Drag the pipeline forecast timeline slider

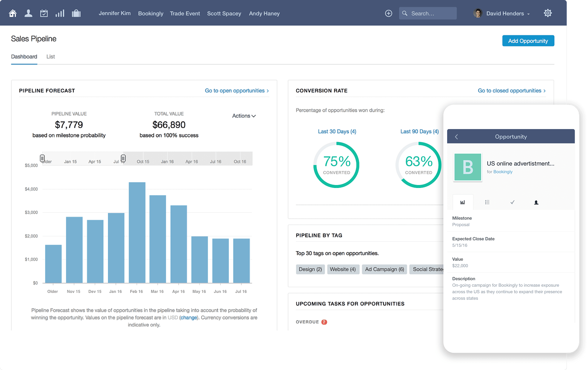pyautogui.click(x=123, y=158)
